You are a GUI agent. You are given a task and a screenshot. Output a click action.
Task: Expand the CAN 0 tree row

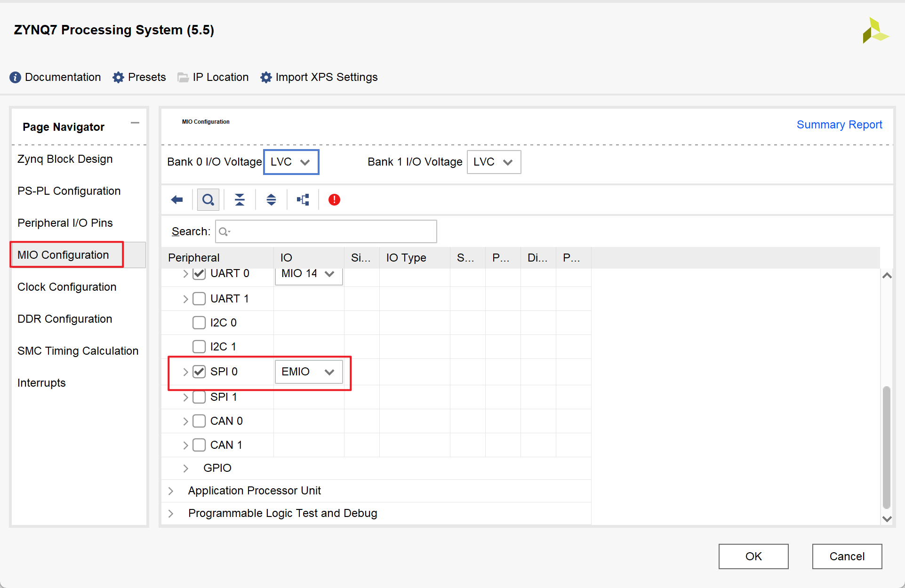click(x=185, y=421)
